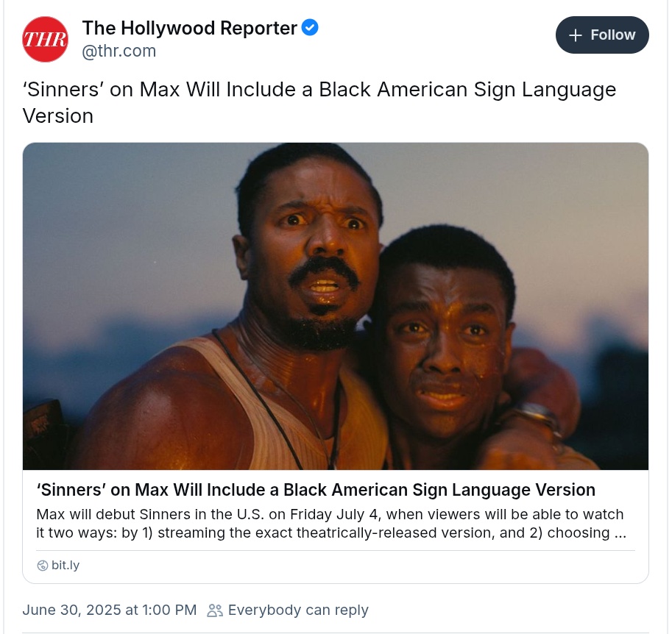Click the card description starting Max will debut

[331, 524]
